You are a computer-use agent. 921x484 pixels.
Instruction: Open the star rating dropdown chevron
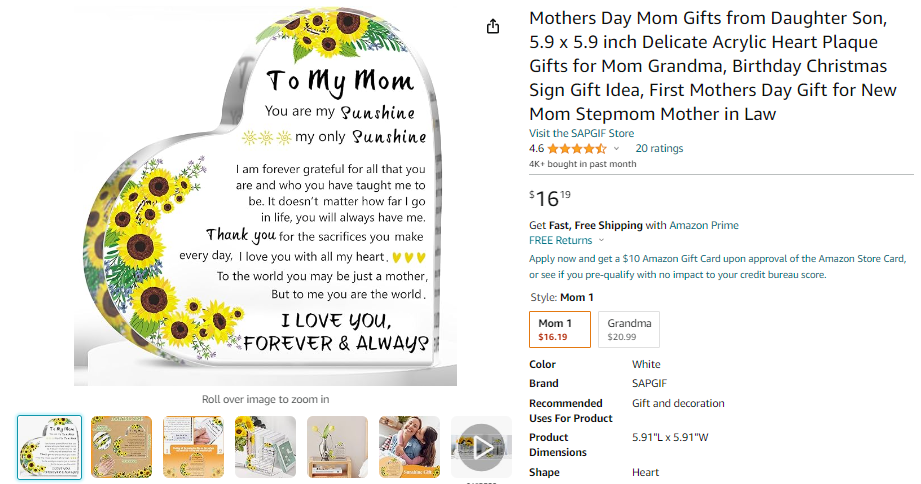[x=616, y=149]
